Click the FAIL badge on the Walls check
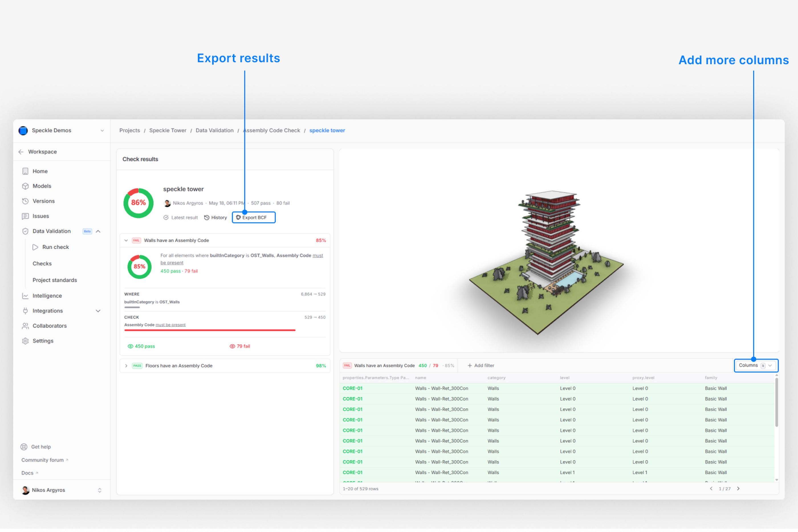The image size is (798, 532). [137, 240]
